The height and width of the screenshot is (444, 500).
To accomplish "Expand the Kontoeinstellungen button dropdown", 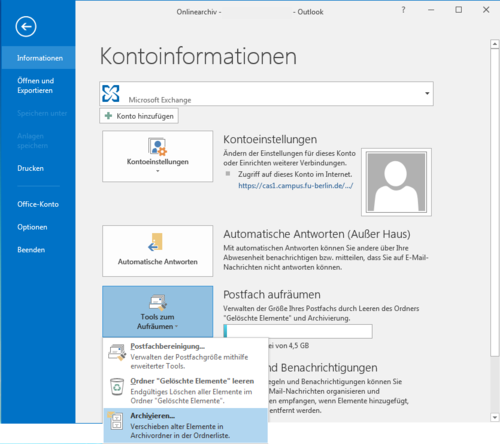I will 158,171.
